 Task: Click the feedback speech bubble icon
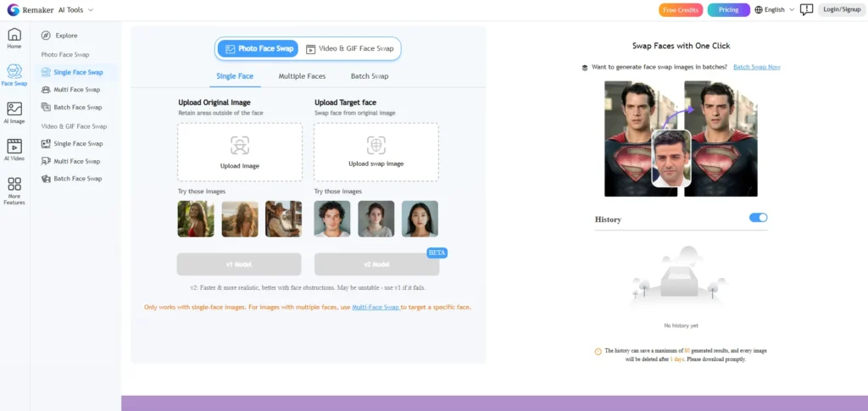coord(807,9)
